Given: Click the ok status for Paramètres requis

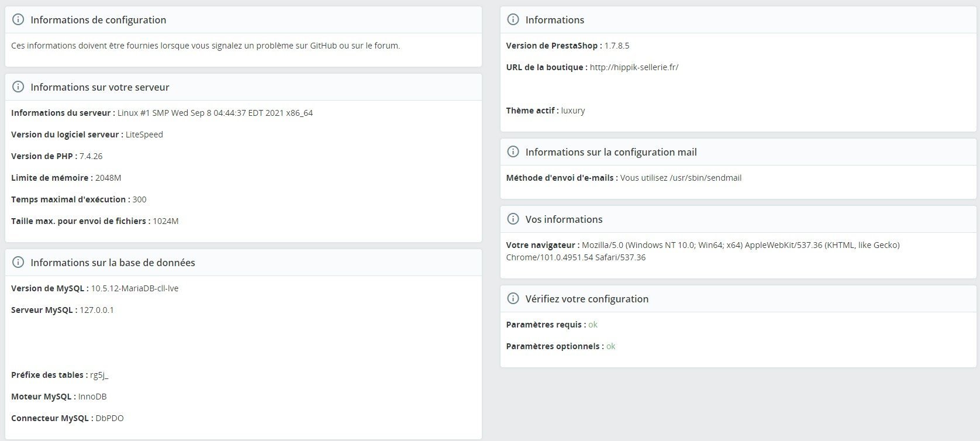Looking at the screenshot, I should click(x=593, y=325).
